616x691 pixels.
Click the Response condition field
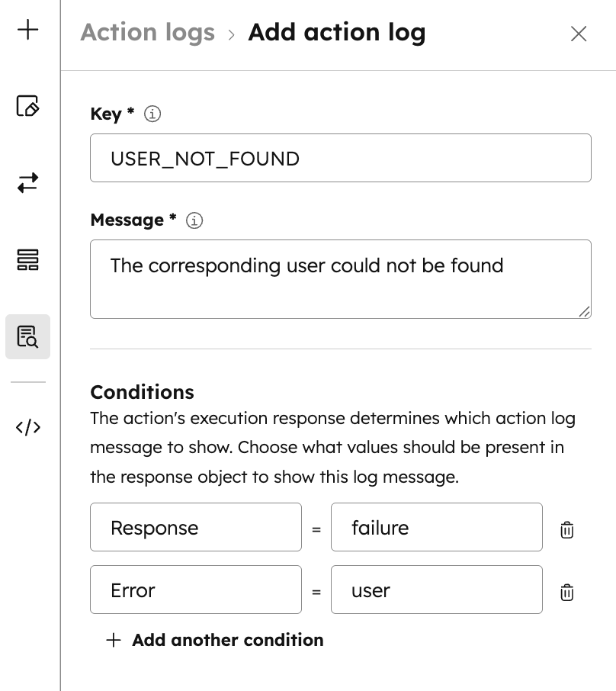[196, 528]
